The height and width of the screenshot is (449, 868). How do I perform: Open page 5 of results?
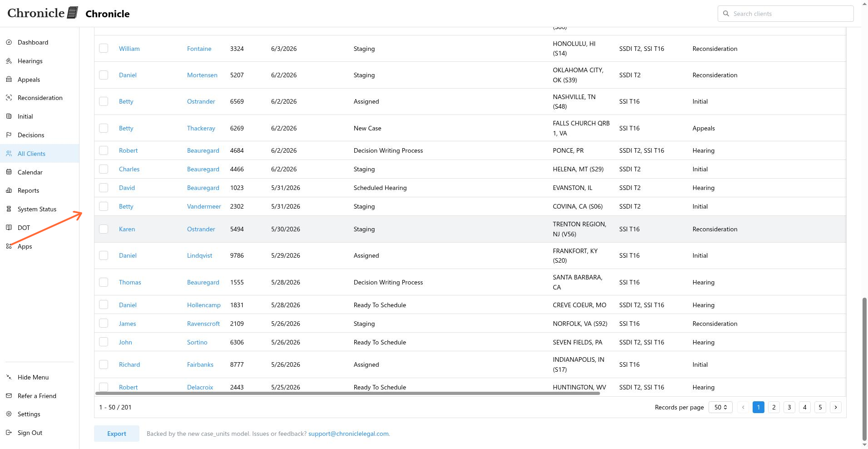(x=820, y=407)
